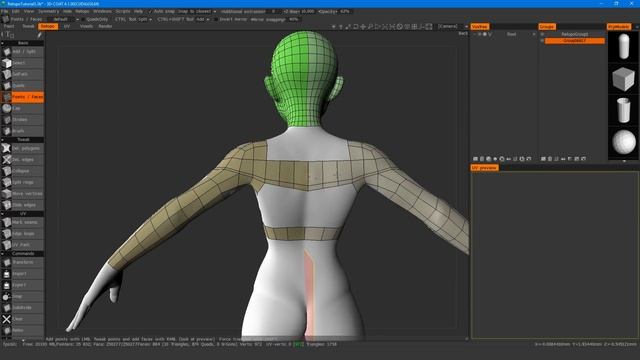This screenshot has width=640, height=360.
Task: Collapse the UV tool section
Action: [x=22, y=213]
